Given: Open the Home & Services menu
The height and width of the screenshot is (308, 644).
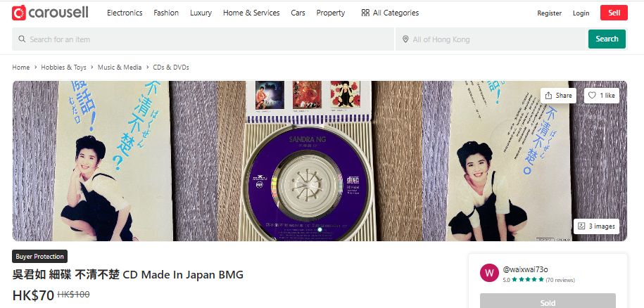Looking at the screenshot, I should [251, 13].
